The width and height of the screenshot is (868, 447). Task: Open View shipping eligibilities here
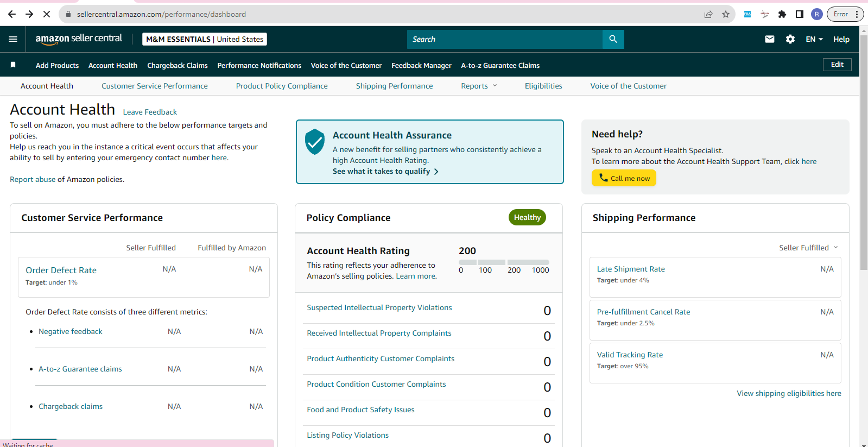pyautogui.click(x=789, y=393)
